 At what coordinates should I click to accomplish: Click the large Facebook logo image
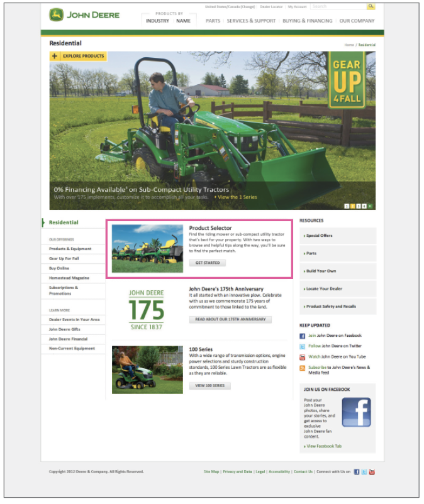tap(356, 412)
